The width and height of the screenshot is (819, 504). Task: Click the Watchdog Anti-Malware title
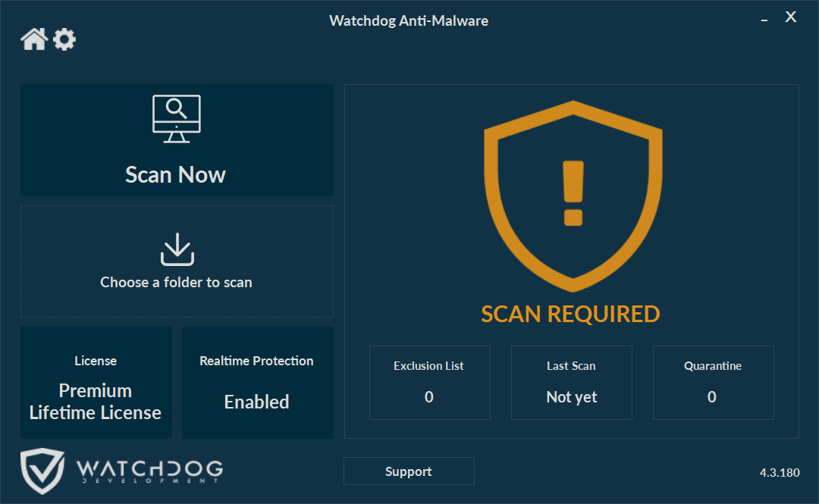click(409, 21)
